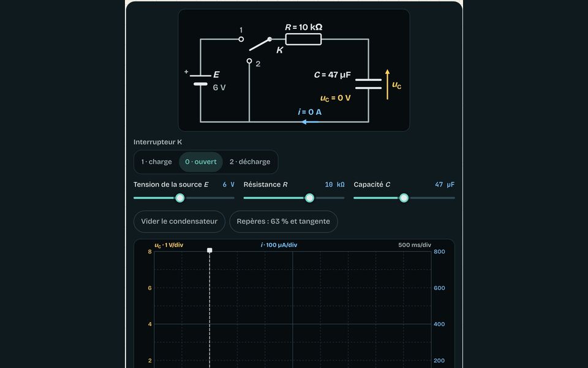The height and width of the screenshot is (368, 588).
Task: Click the resistor symbol in the circuit
Action: point(303,39)
